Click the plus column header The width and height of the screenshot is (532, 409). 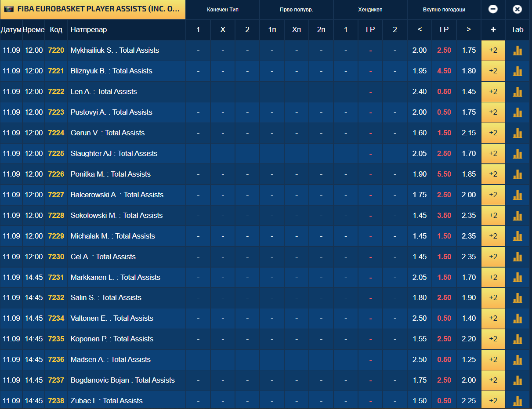tap(493, 30)
